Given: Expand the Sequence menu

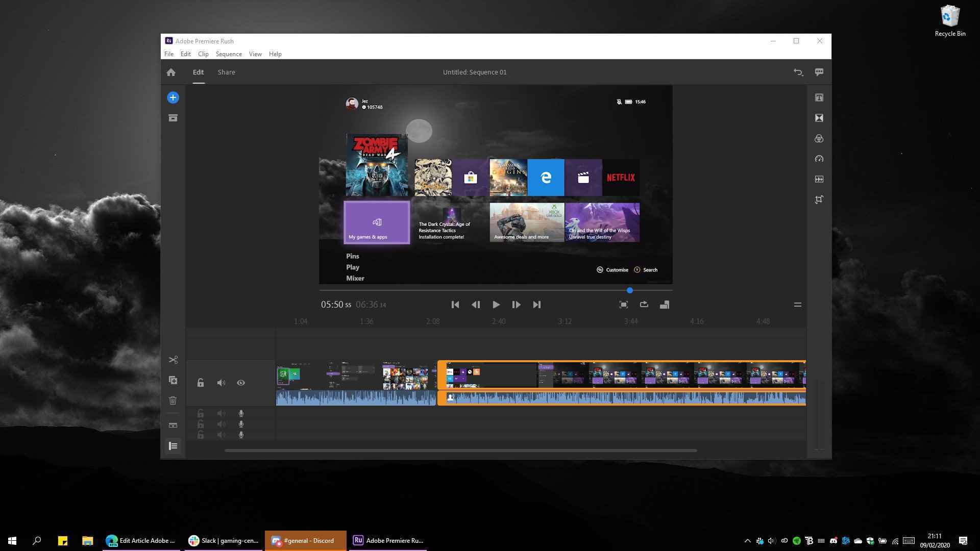Looking at the screenshot, I should click(x=228, y=53).
